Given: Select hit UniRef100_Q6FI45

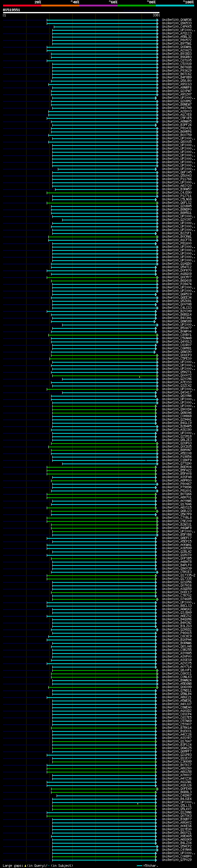Looking at the screenshot, I should tap(176, 172).
